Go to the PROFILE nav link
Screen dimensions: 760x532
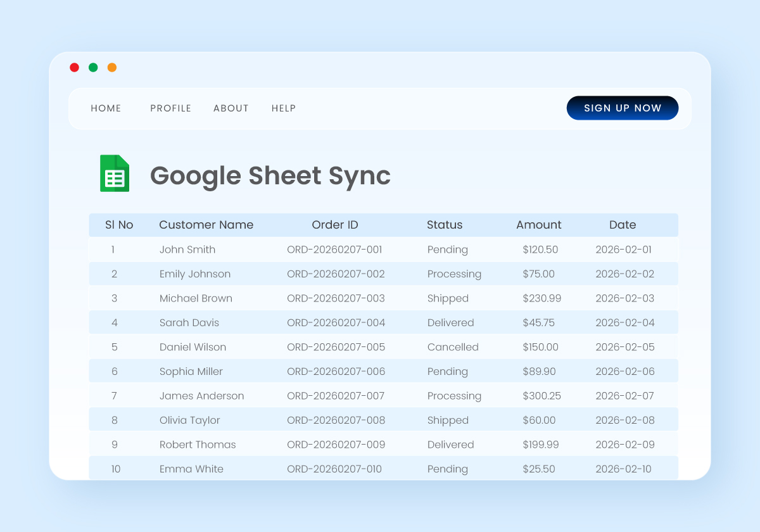[170, 108]
